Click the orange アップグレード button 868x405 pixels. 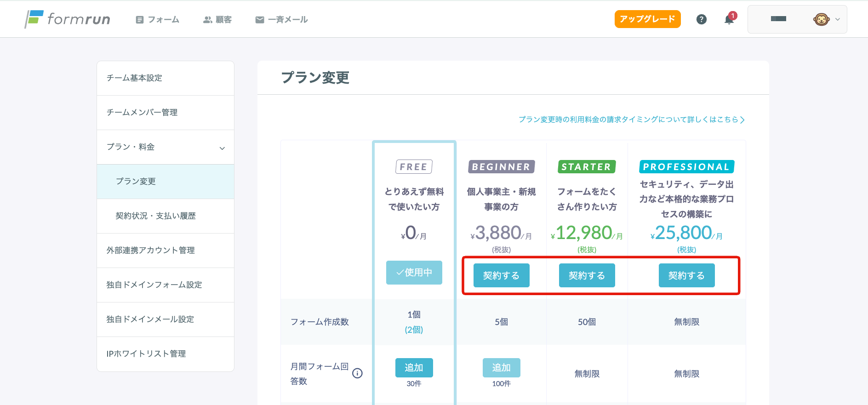647,19
